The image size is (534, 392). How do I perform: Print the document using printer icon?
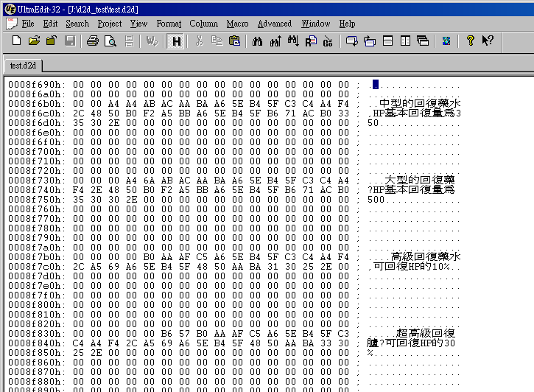pyautogui.click(x=93, y=41)
